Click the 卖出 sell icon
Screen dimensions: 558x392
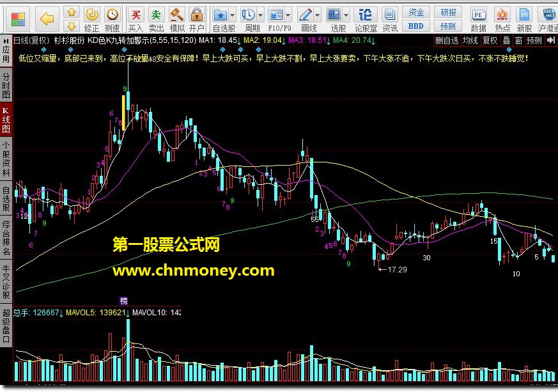(x=156, y=19)
